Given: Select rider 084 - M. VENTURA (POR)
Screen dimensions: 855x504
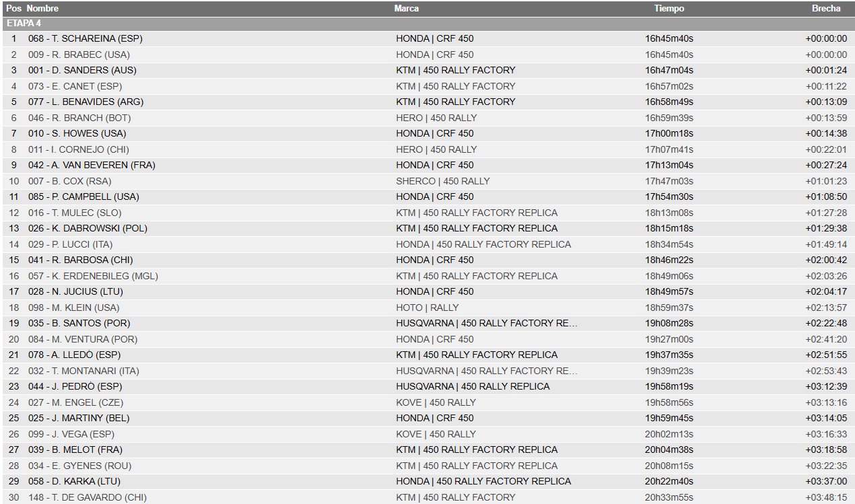Looking at the screenshot, I should point(82,339).
